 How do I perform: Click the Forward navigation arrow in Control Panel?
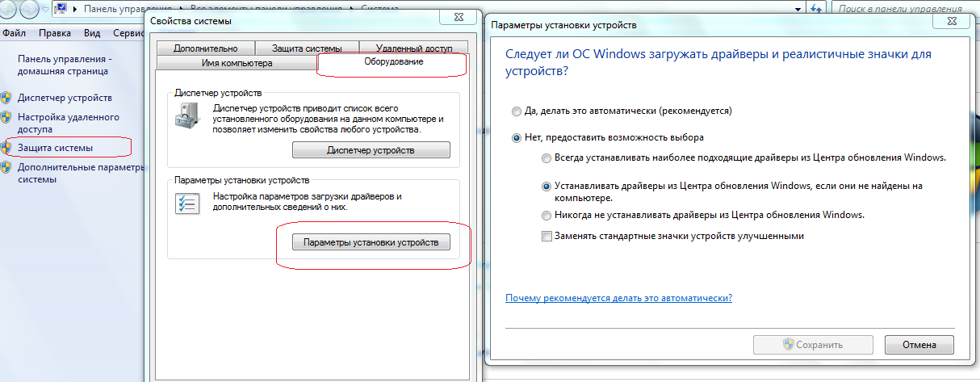click(x=31, y=10)
